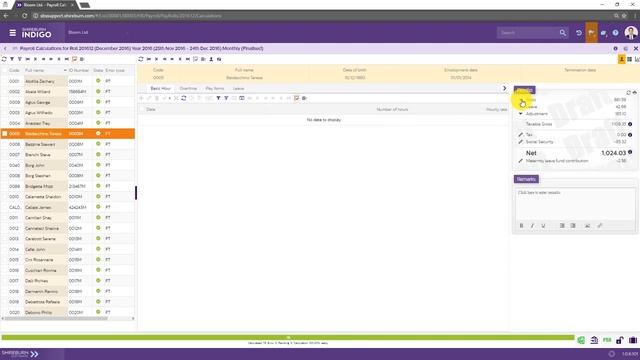Screen dimensions: 640x360
Task: Click the Date column header in grid
Action: [x=151, y=109]
